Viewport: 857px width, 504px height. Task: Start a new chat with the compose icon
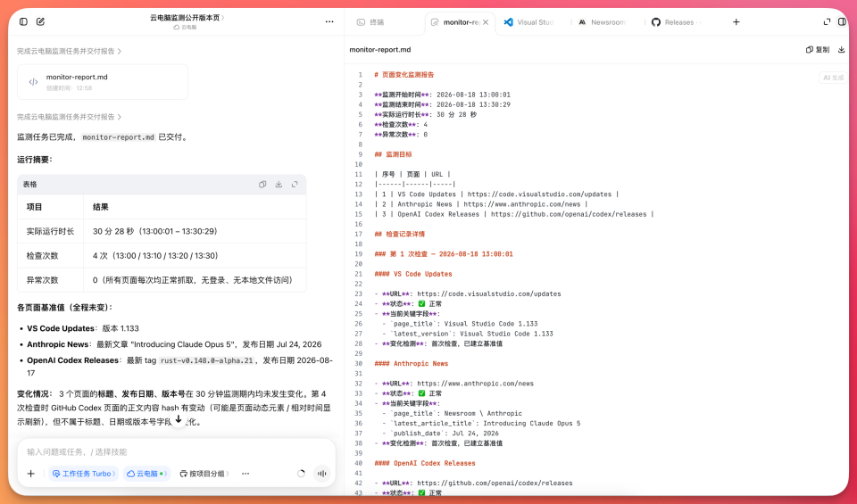40,21
